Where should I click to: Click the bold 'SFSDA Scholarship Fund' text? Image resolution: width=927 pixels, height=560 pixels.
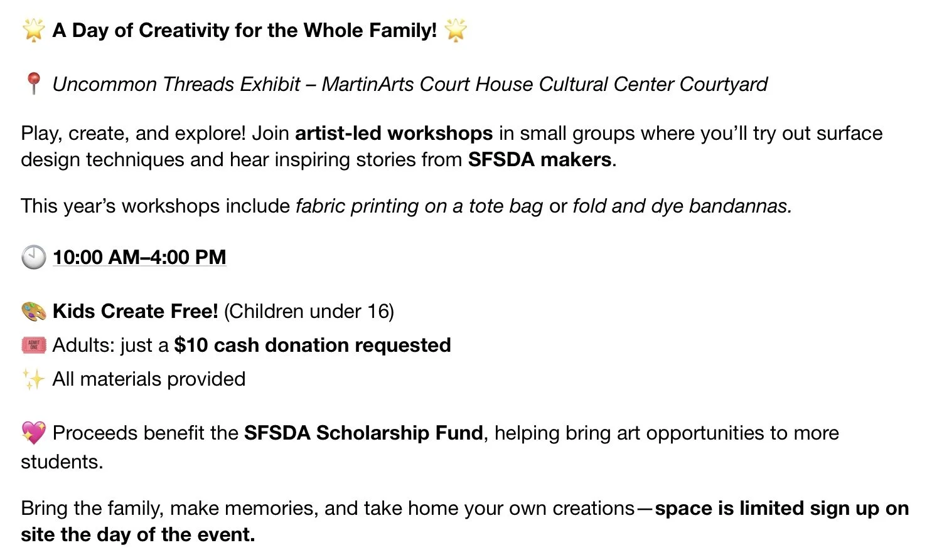point(363,433)
